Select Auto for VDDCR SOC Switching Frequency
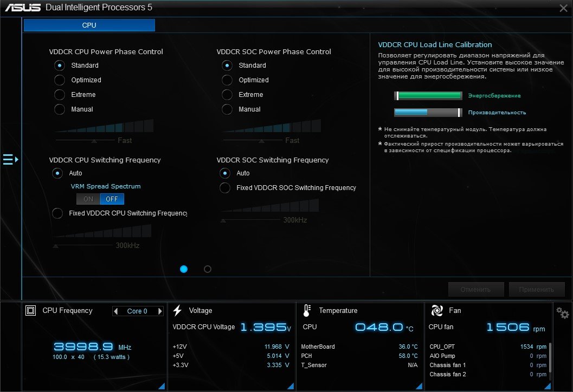 [x=225, y=173]
